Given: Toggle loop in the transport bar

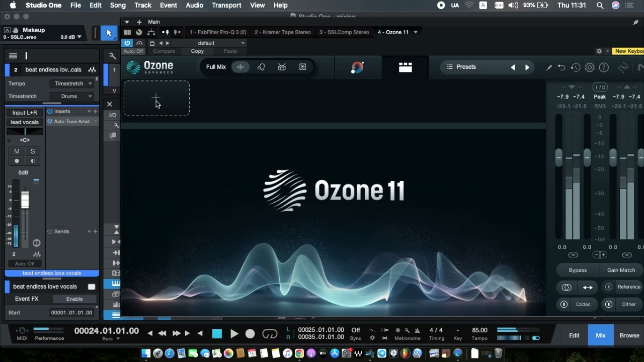Looking at the screenshot, I should coord(270,334).
